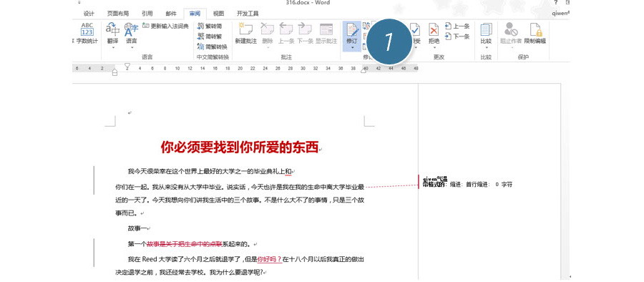Click paragraph starting 我今天很荣幸在这个世界上
This screenshot has width=644, height=282.
210,172
